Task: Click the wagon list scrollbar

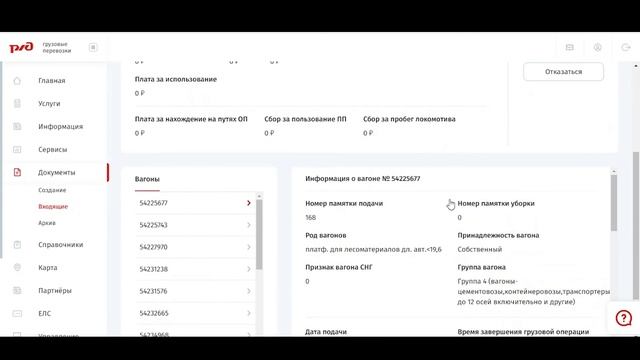Action: pos(259,234)
